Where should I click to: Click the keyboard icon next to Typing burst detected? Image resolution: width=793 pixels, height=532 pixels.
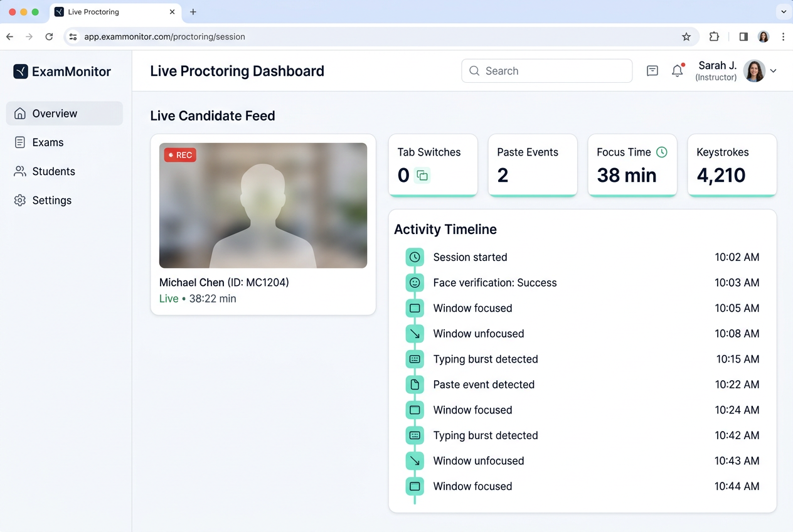click(414, 359)
